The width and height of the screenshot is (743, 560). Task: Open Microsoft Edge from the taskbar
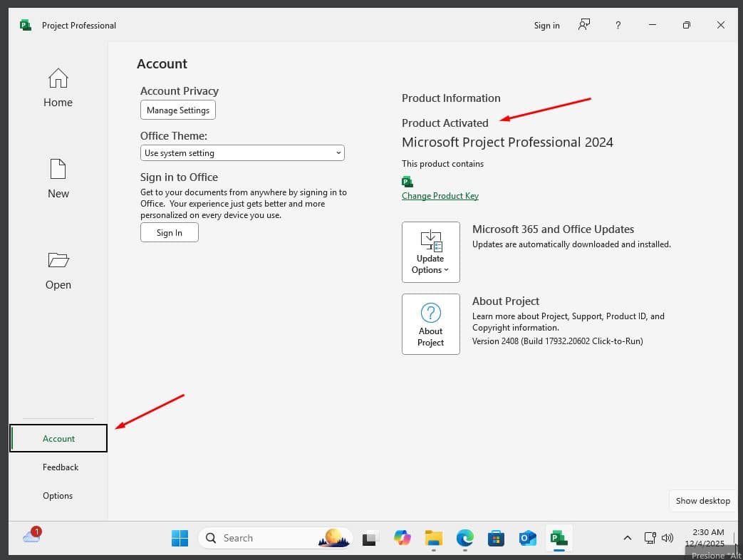pyautogui.click(x=464, y=538)
